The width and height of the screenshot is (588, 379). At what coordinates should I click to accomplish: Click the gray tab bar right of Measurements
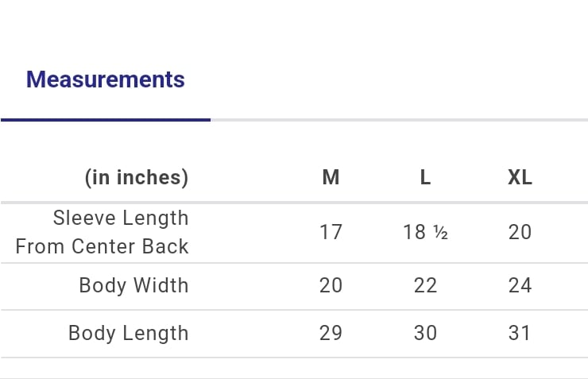400,120
